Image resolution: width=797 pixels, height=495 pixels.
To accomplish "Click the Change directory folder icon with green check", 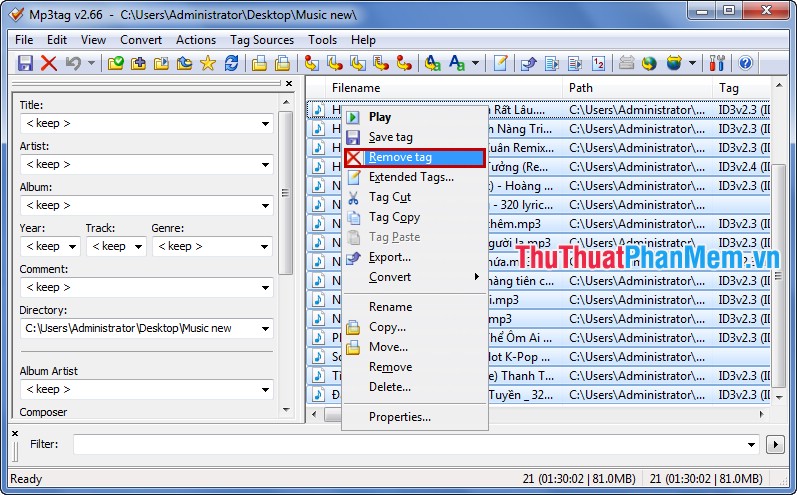I will (x=115, y=63).
